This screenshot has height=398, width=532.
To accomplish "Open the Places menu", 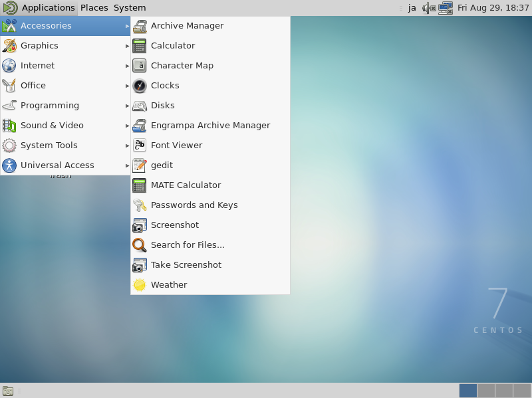I will tap(94, 8).
